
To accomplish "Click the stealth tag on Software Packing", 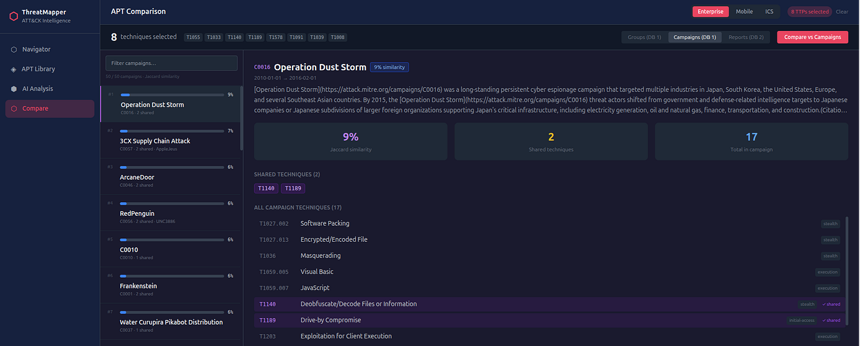I will pos(830,224).
